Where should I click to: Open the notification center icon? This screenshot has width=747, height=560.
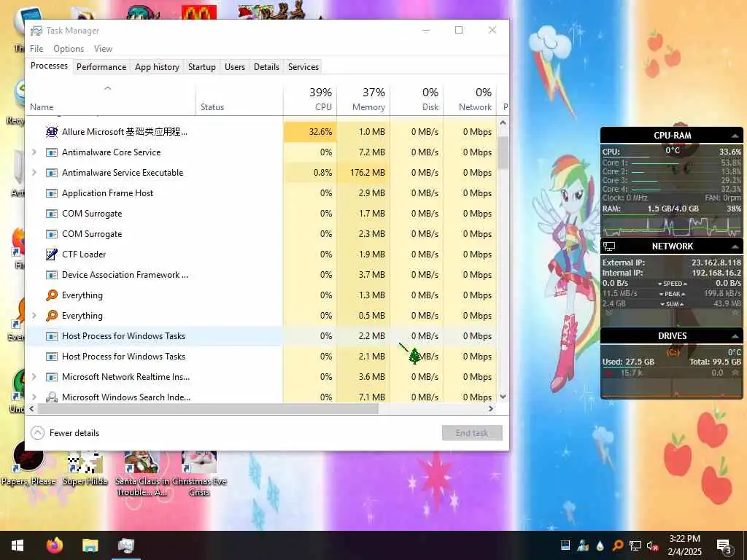[x=724, y=546]
